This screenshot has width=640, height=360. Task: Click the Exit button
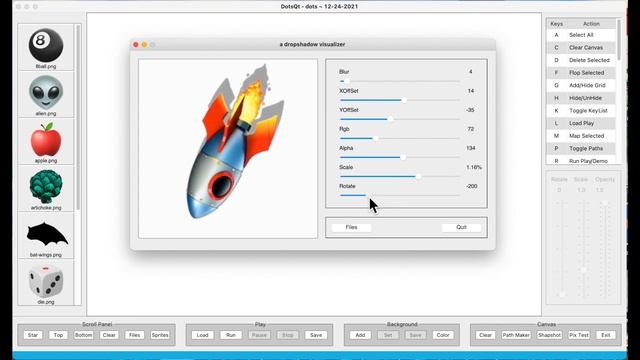point(606,335)
